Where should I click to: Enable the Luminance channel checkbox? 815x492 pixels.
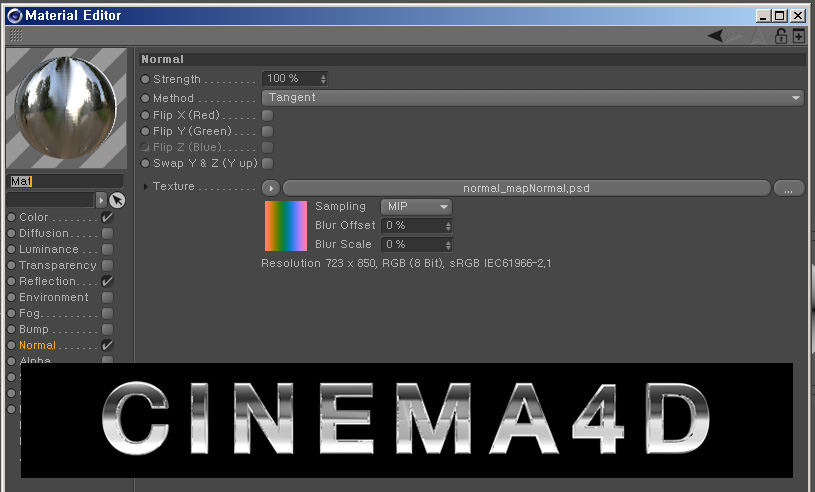pyautogui.click(x=108, y=249)
